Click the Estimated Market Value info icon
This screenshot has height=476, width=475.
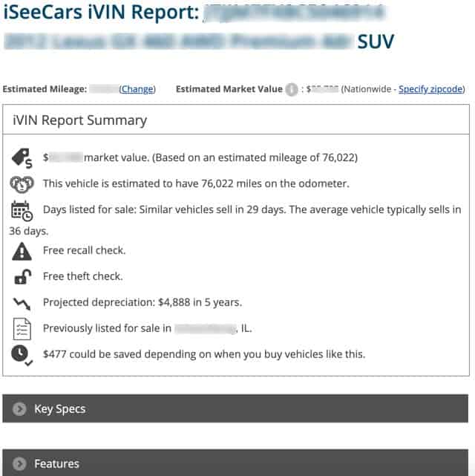(292, 90)
